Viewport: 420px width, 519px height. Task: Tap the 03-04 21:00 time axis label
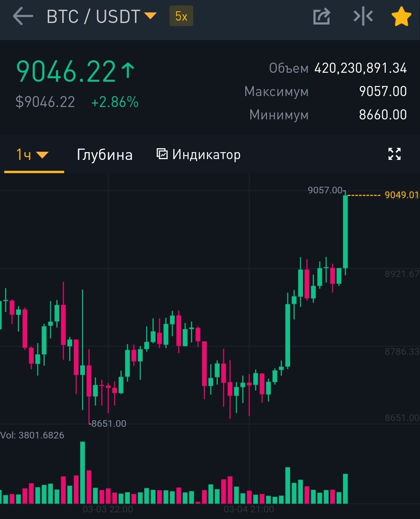[x=249, y=509]
